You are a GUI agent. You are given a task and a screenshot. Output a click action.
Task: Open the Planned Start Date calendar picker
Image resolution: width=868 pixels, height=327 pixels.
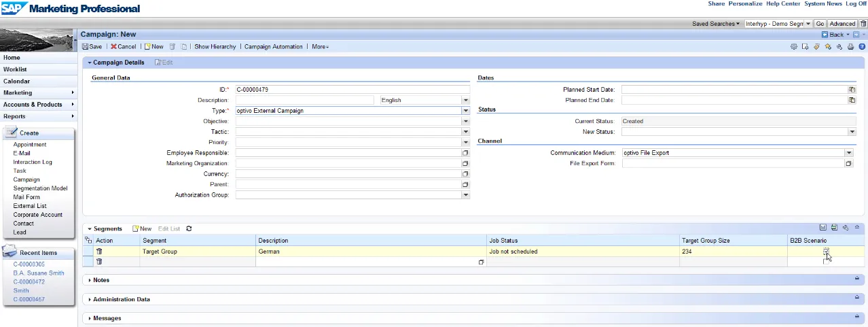click(852, 89)
